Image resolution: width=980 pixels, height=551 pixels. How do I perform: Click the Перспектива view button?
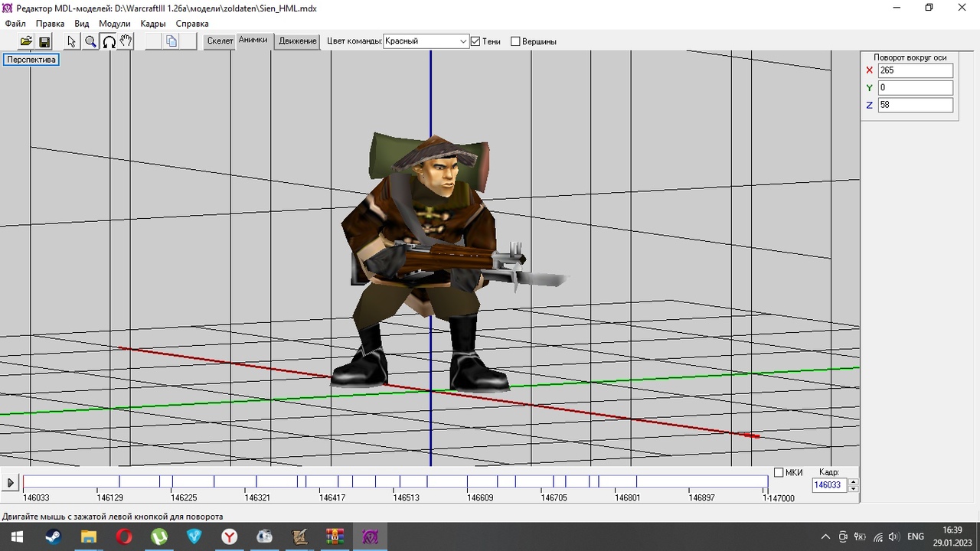coord(31,60)
